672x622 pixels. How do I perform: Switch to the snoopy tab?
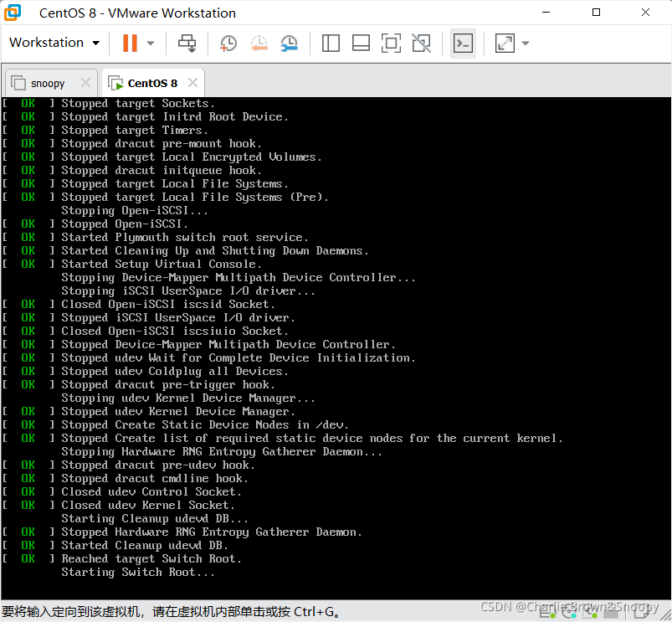click(48, 83)
